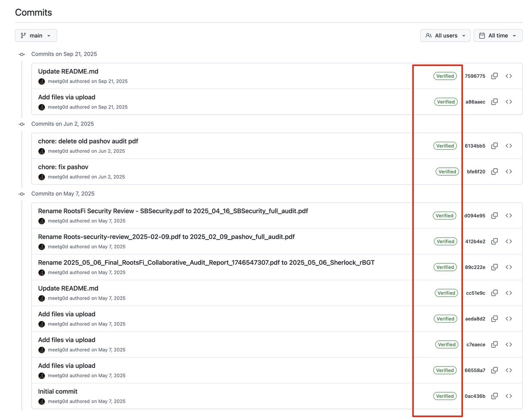Screen dimensions: 531x420
Task: Copy the full SHA for commit aeda8d2
Action: (x=495, y=318)
